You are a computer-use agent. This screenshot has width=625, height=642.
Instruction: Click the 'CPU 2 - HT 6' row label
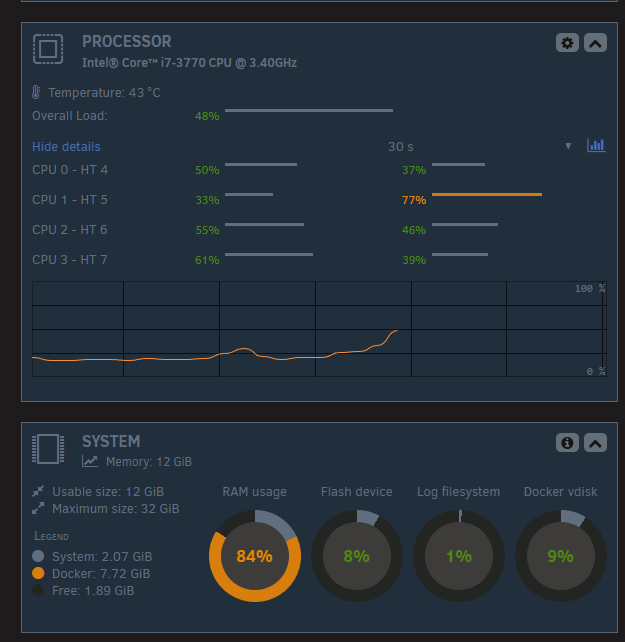pos(70,230)
